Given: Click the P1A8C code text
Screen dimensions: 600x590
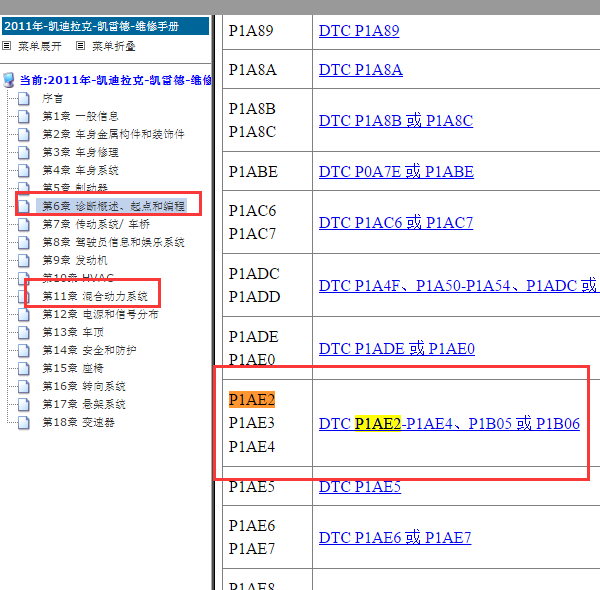Looking at the screenshot, I should point(252,132).
